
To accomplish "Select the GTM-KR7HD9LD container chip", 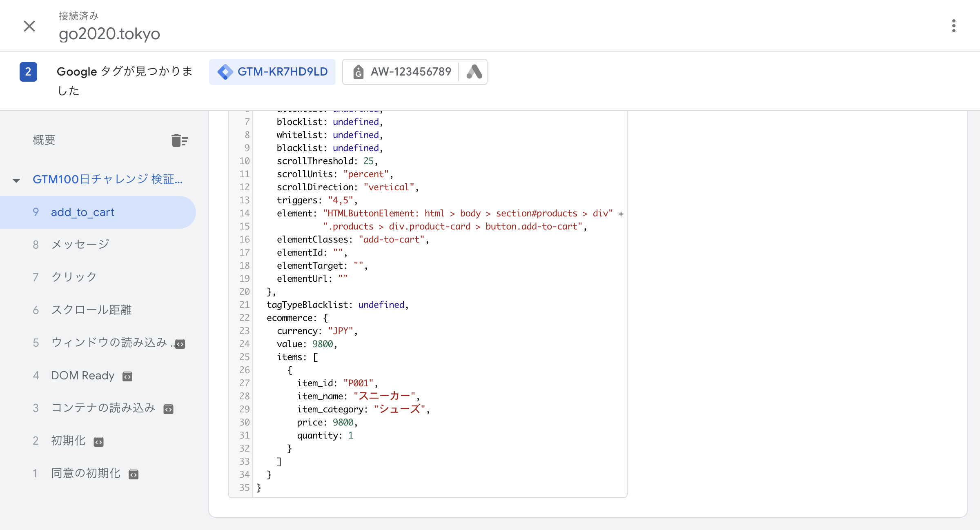I will pos(272,72).
